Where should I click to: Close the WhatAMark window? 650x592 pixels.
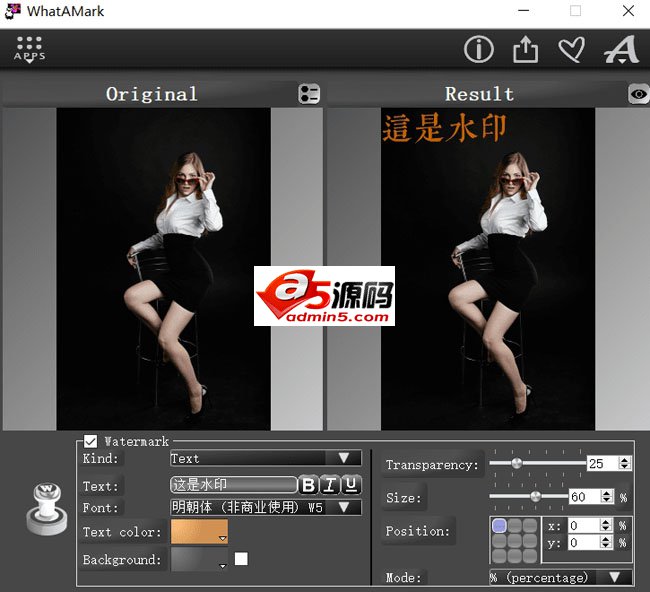pyautogui.click(x=628, y=11)
